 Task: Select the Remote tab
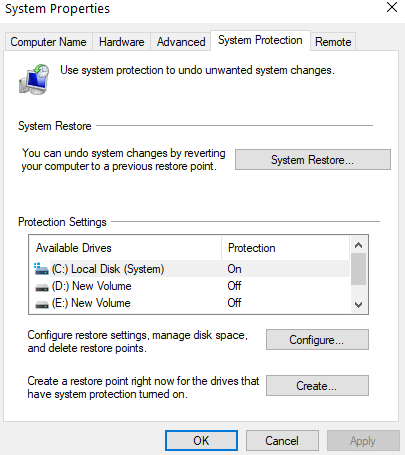tap(333, 42)
